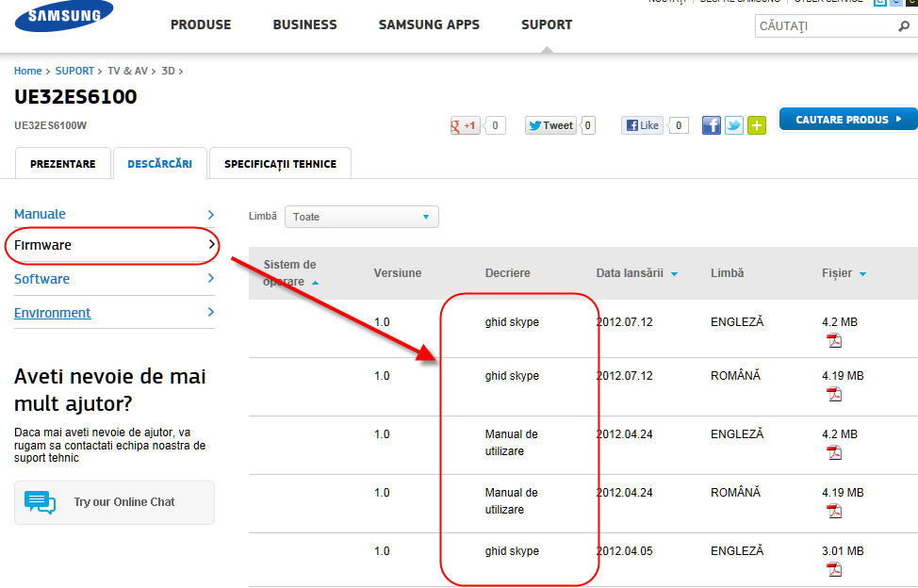The width and height of the screenshot is (918, 588).
Task: Open the Limbă language dropdown
Action: click(362, 217)
